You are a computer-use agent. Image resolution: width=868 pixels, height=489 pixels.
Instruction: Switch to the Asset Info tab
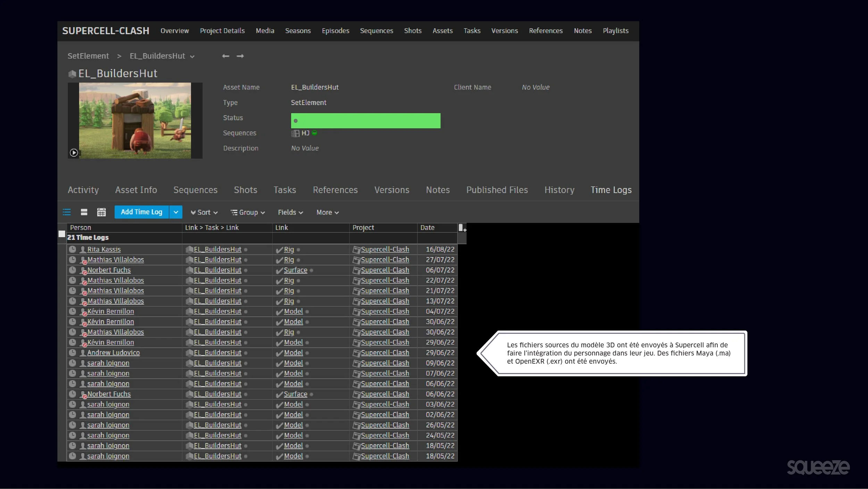(x=136, y=190)
